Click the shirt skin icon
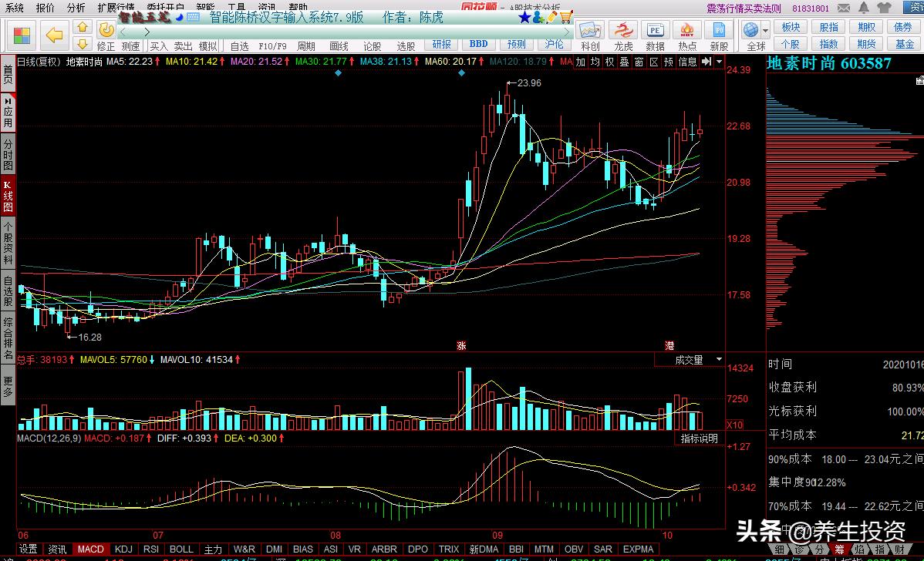Screen dimensions: 924x561 [x=884, y=8]
